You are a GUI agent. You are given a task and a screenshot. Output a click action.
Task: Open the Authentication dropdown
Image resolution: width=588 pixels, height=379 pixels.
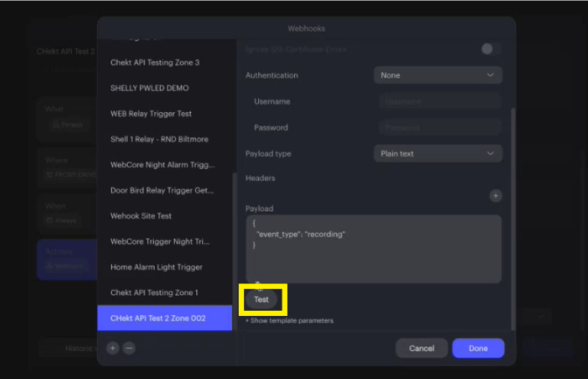(x=437, y=75)
